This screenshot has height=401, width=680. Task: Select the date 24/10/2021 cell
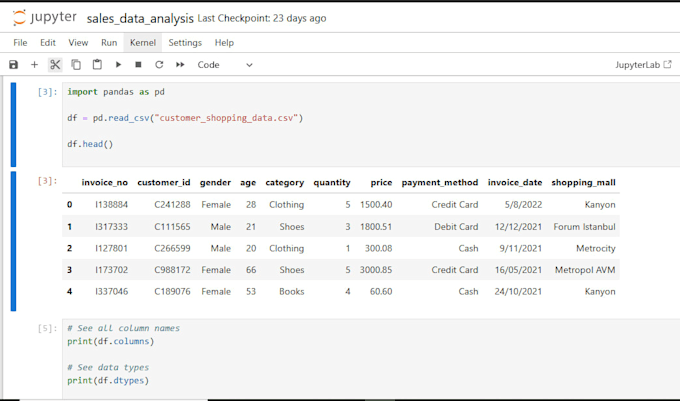(x=518, y=291)
